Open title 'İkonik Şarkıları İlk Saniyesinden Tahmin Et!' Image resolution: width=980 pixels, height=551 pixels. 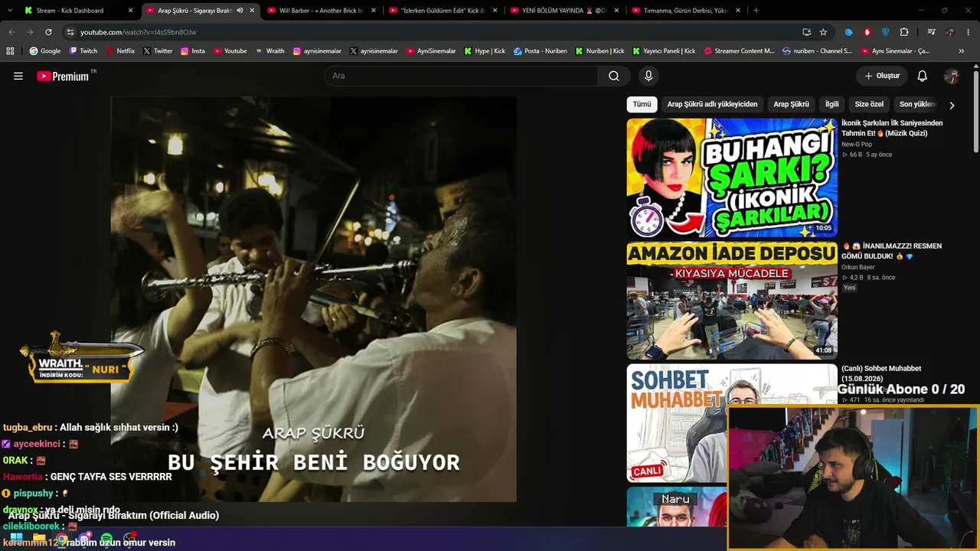tap(892, 128)
